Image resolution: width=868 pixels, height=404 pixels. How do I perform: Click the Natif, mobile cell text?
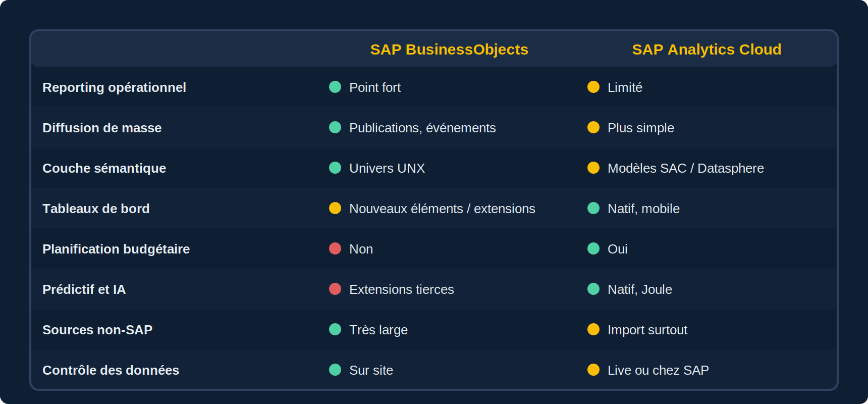click(643, 209)
